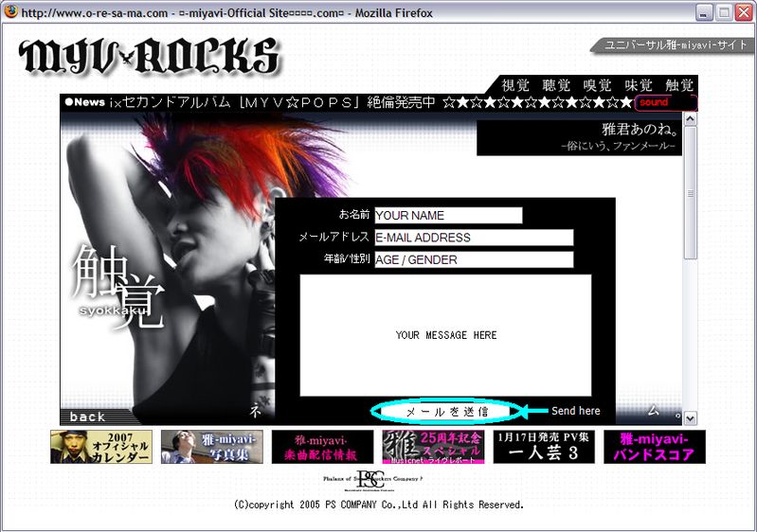Open the 25周年記念スペシャル banner
Image resolution: width=757 pixels, height=532 pixels.
433,447
